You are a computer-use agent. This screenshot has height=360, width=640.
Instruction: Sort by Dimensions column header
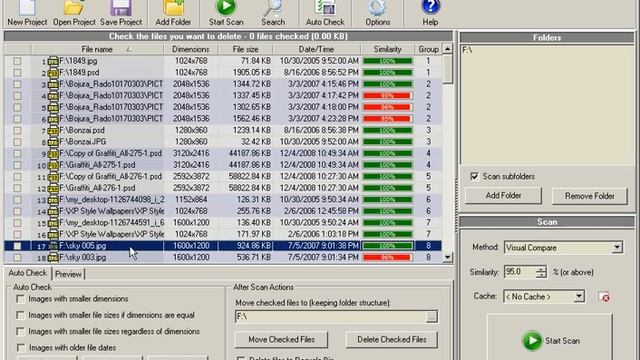(x=191, y=49)
